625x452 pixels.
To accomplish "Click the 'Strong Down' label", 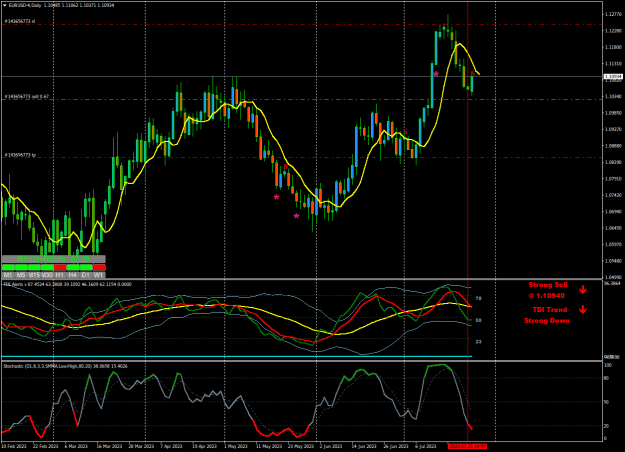I will (546, 321).
